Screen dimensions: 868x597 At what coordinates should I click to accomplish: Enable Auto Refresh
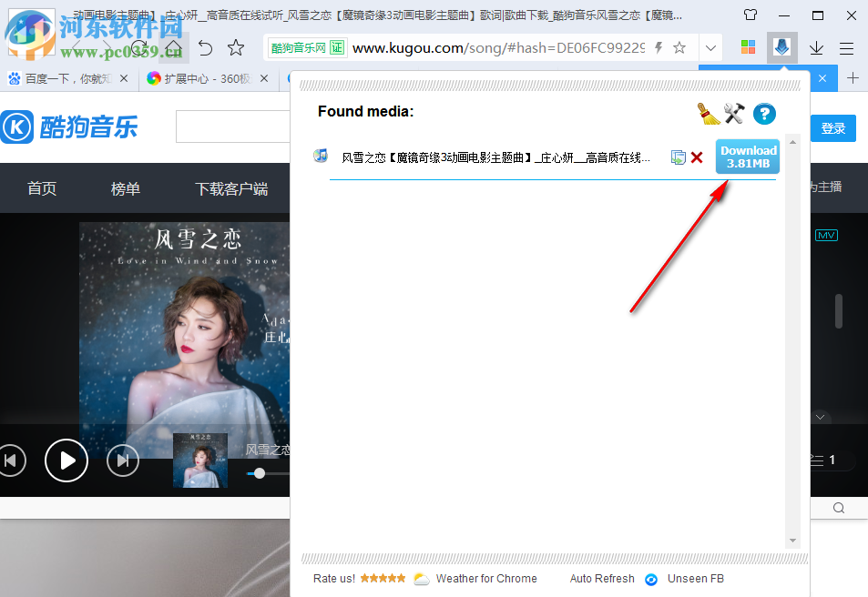(x=601, y=579)
